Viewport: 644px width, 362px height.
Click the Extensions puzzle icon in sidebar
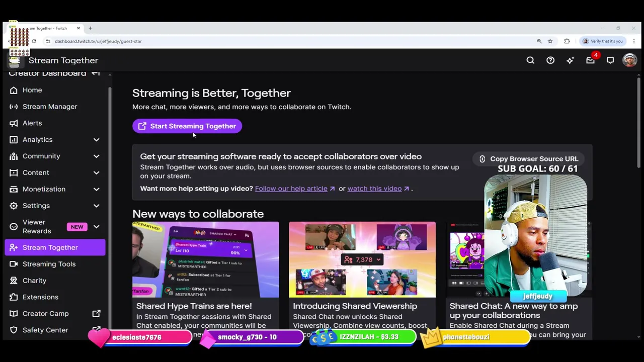tap(14, 297)
